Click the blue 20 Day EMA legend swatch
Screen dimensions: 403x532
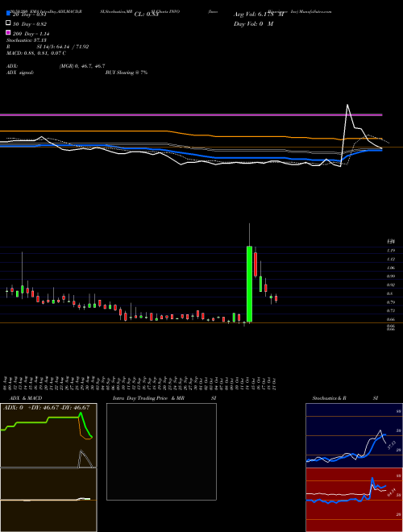8,14
